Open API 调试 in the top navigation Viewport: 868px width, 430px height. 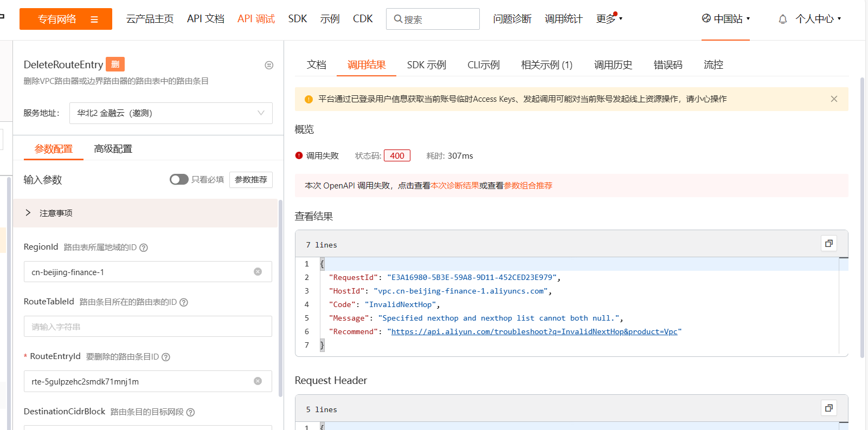[x=256, y=19]
